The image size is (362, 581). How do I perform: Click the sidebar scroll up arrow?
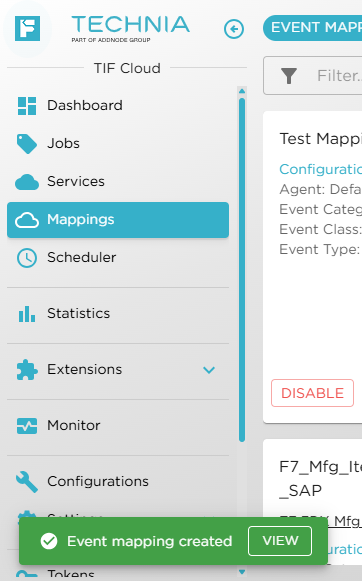pyautogui.click(x=242, y=91)
